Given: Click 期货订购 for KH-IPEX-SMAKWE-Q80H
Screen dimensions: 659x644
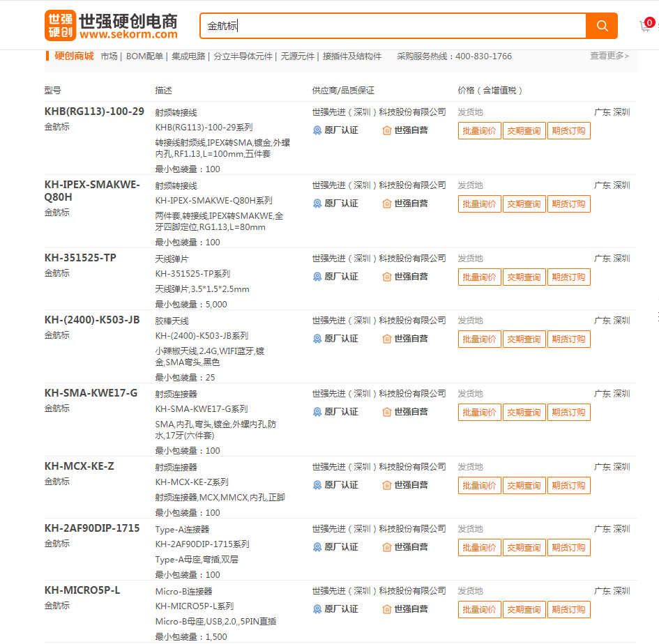Looking at the screenshot, I should pos(568,204).
